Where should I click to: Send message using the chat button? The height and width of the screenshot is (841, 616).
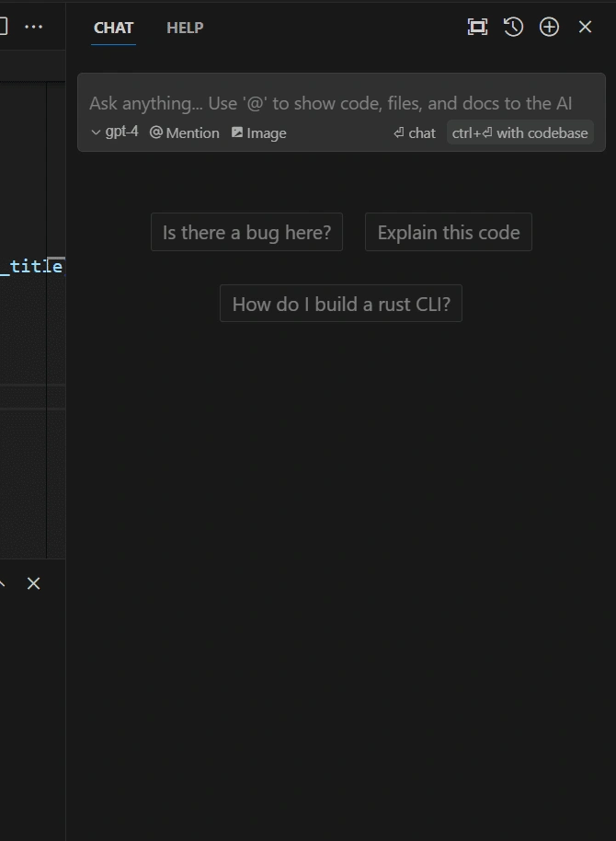(x=415, y=133)
